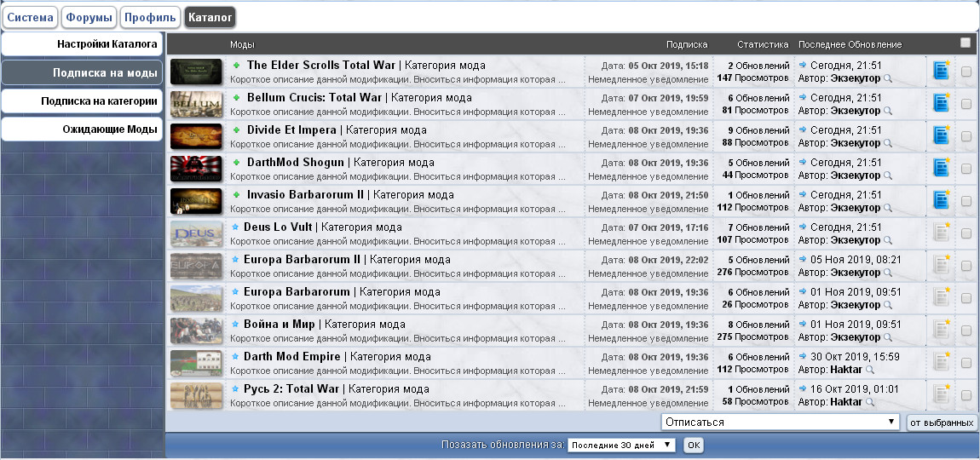Open Настройки Каталога in the sidebar
Viewport: 980px width, 460px height.
(x=82, y=44)
